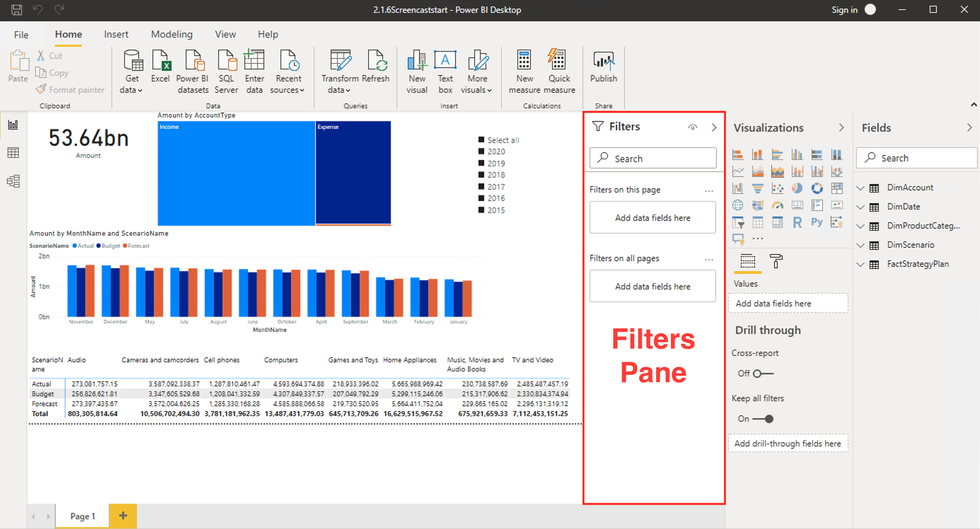Insert an R script visual

click(797, 222)
